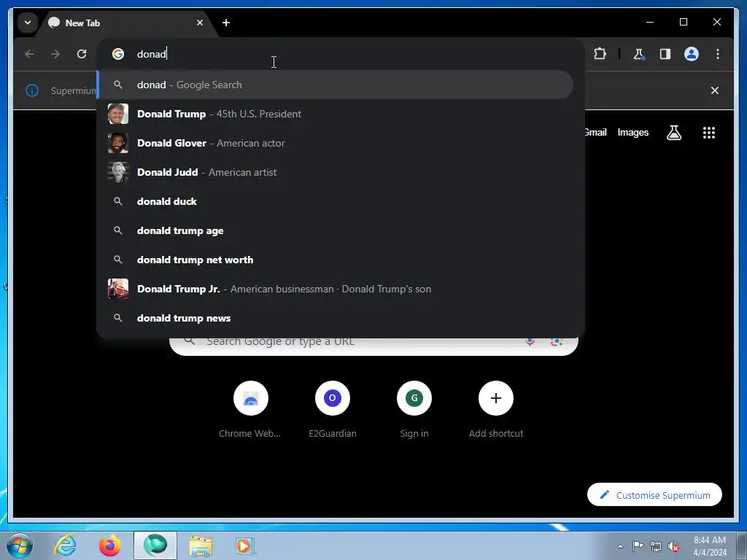This screenshot has width=747, height=560.
Task: Open Windows Explorer from the taskbar
Action: (201, 545)
